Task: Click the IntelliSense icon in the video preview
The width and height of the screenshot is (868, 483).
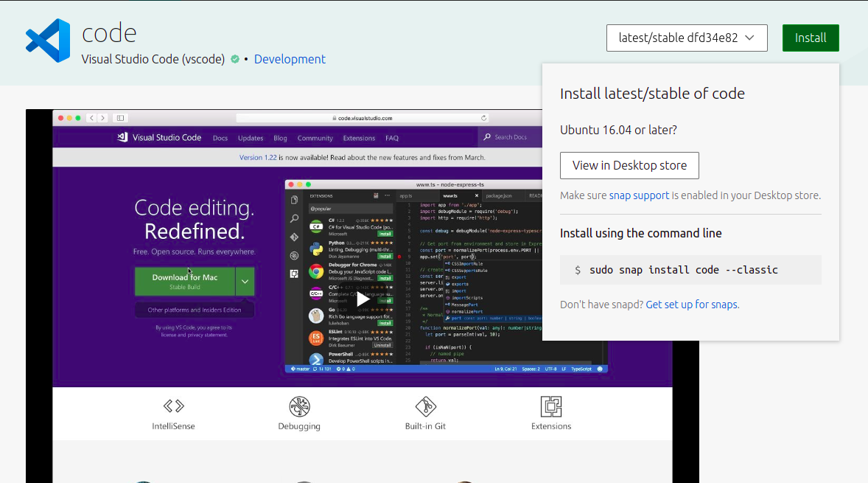Action: pyautogui.click(x=173, y=406)
